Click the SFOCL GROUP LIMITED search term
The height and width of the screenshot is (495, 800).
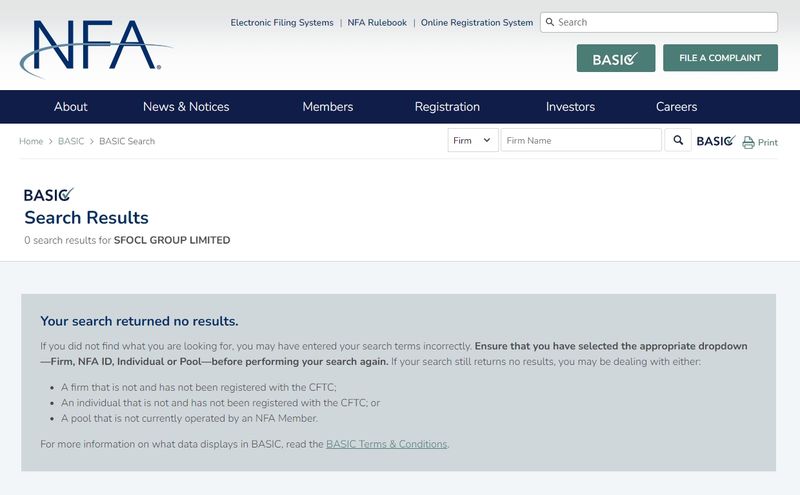tap(171, 240)
